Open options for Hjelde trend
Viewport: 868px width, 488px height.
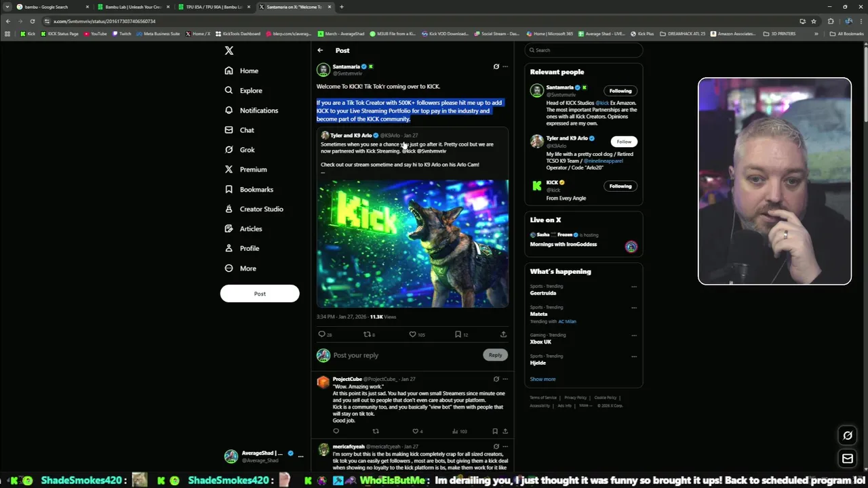point(634,357)
